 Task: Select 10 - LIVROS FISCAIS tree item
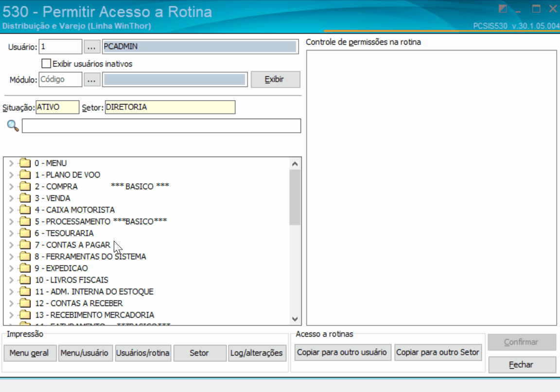(71, 280)
